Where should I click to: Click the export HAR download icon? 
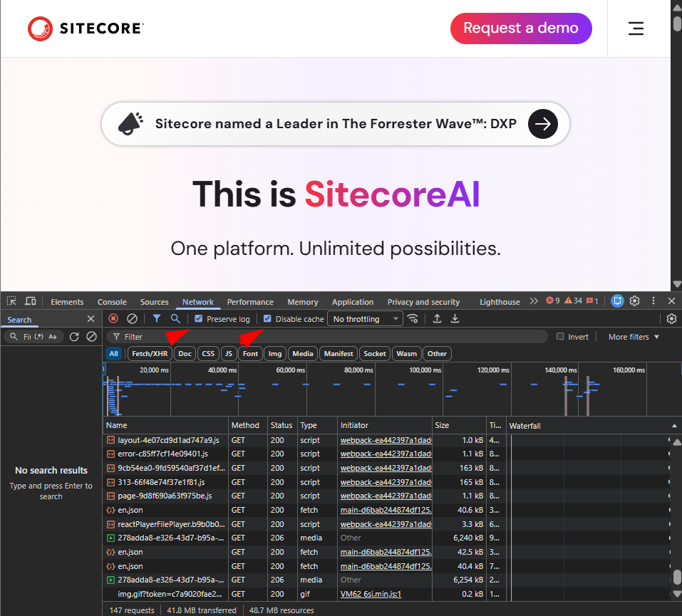(455, 319)
